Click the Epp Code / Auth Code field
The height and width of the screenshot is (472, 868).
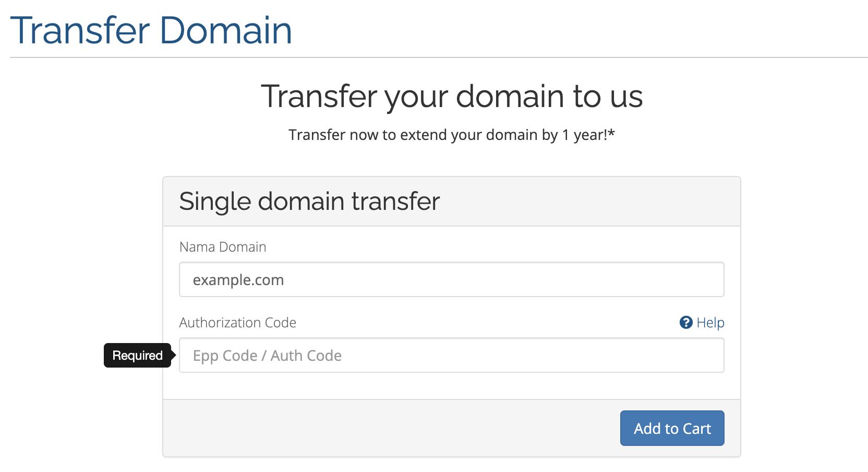click(451, 356)
